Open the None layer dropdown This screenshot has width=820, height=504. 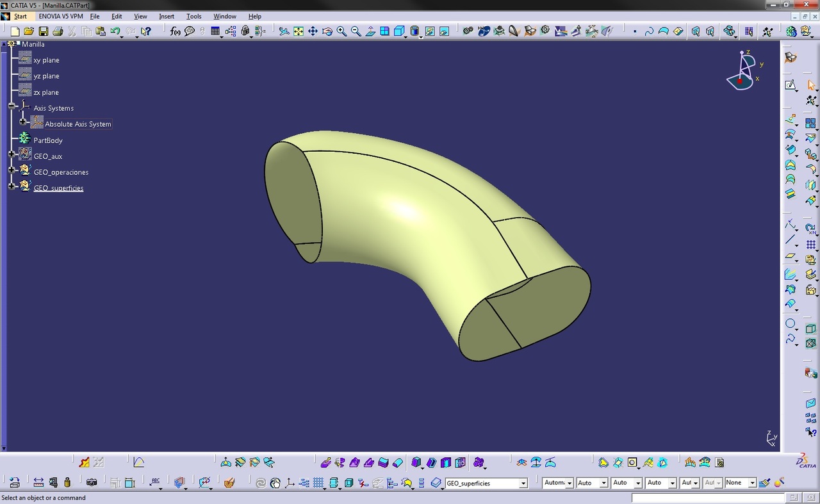752,484
